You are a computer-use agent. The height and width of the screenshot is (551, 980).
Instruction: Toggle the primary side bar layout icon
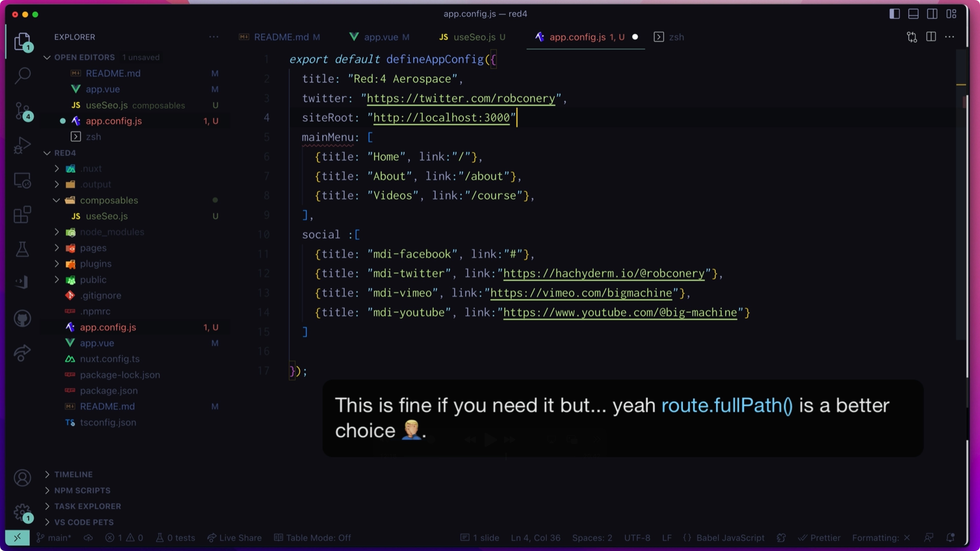pyautogui.click(x=895, y=14)
